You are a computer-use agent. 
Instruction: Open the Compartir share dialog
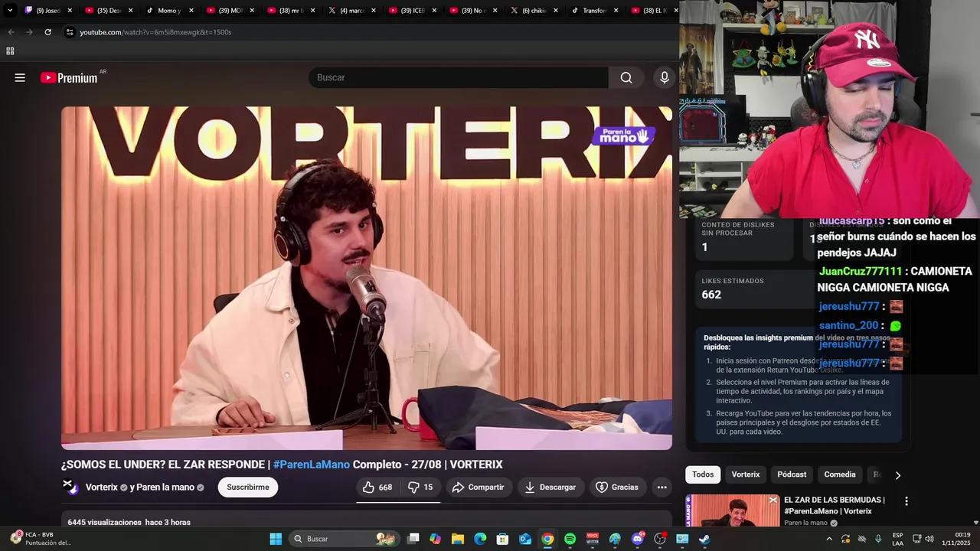478,487
